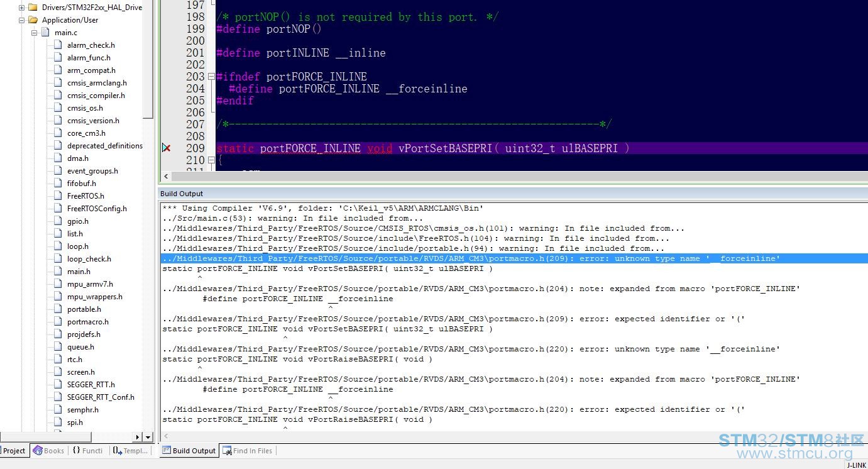Open mpu_armv7.h

(90, 284)
